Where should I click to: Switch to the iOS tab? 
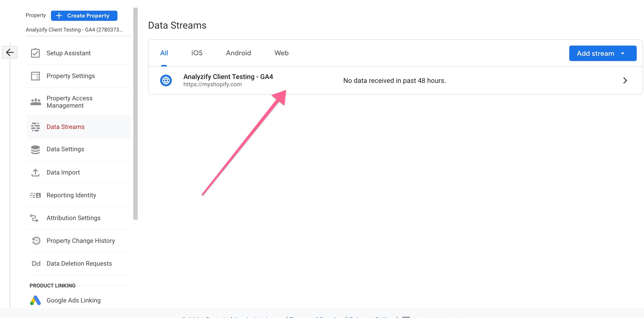(x=197, y=53)
